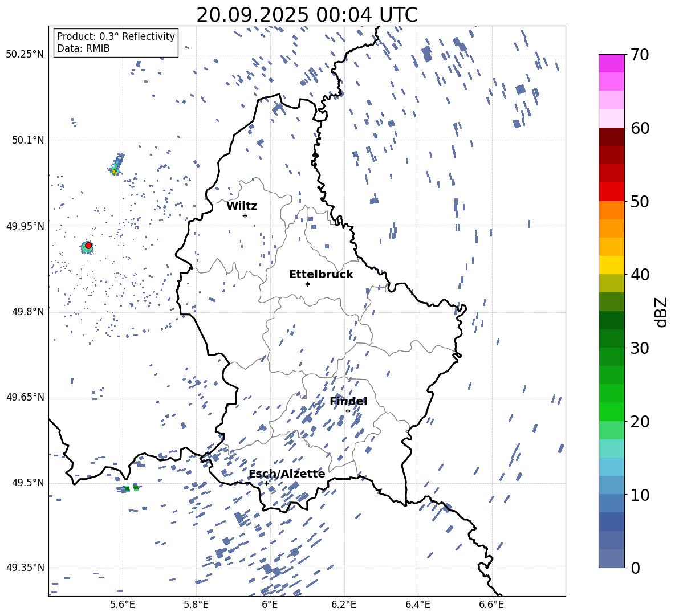Click the Data: RMIB text
The height and width of the screenshot is (616, 675).
[x=83, y=48]
